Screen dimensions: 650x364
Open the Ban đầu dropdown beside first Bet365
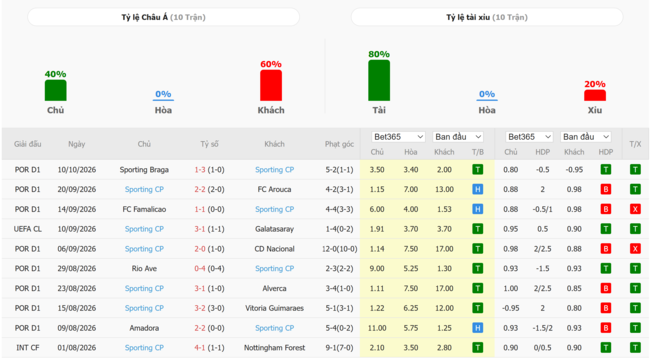(458, 137)
